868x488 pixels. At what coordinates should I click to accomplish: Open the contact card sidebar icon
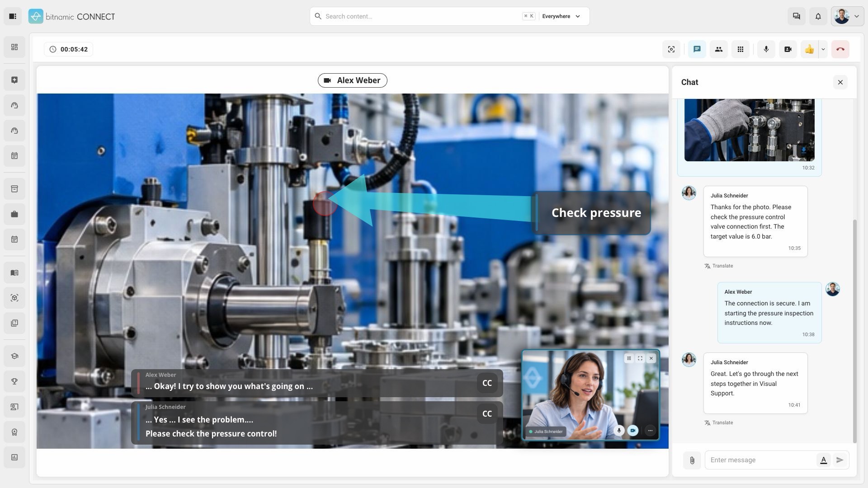14,407
